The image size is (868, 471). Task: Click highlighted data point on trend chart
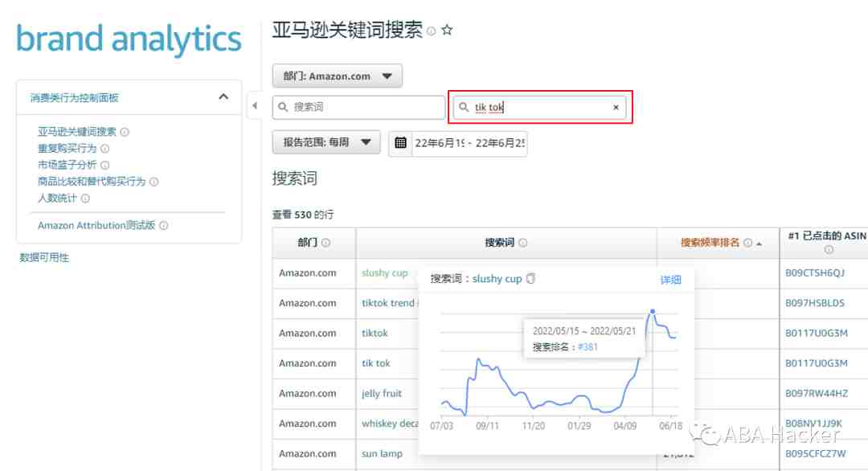[653, 312]
